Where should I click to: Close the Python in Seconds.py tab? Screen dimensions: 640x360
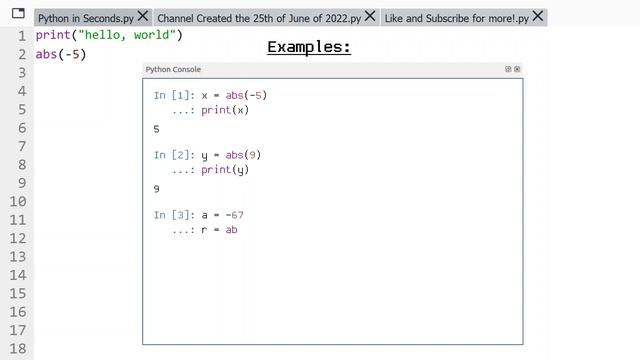pos(143,16)
